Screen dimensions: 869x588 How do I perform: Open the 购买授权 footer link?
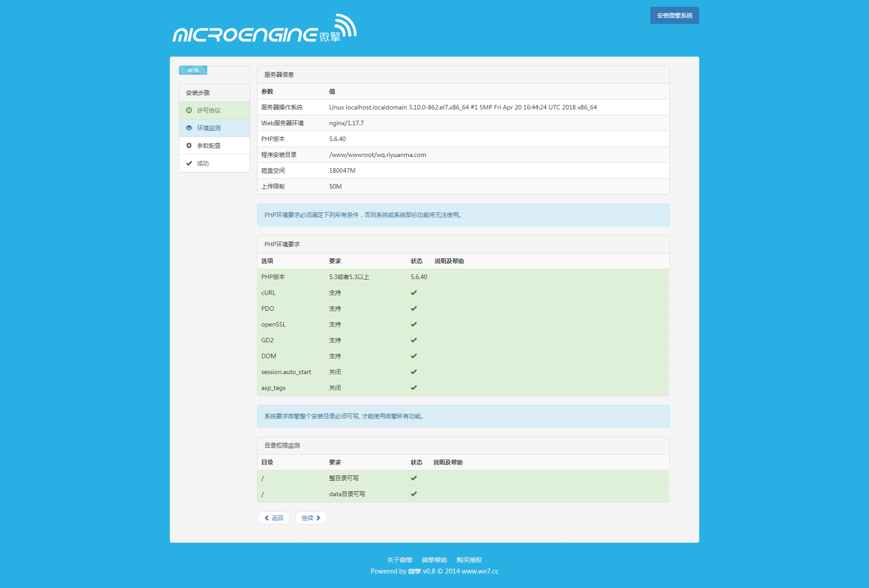469,560
